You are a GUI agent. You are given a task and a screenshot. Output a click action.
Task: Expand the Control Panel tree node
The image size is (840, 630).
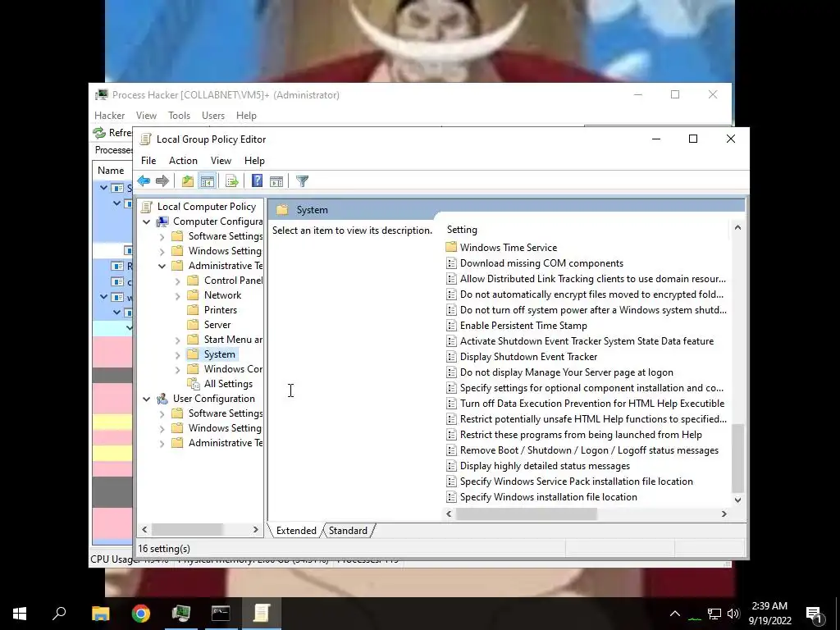[x=177, y=281]
